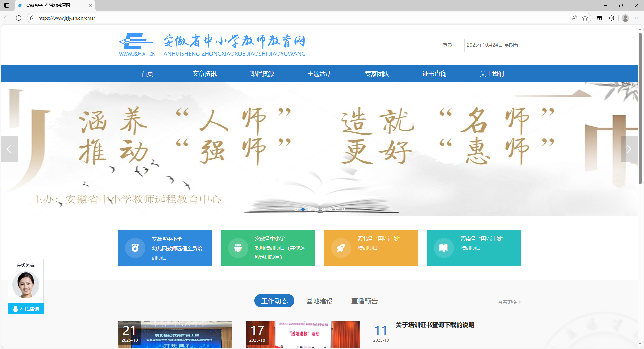Advance banner with the right arrow
The image size is (644, 349).
tap(629, 149)
